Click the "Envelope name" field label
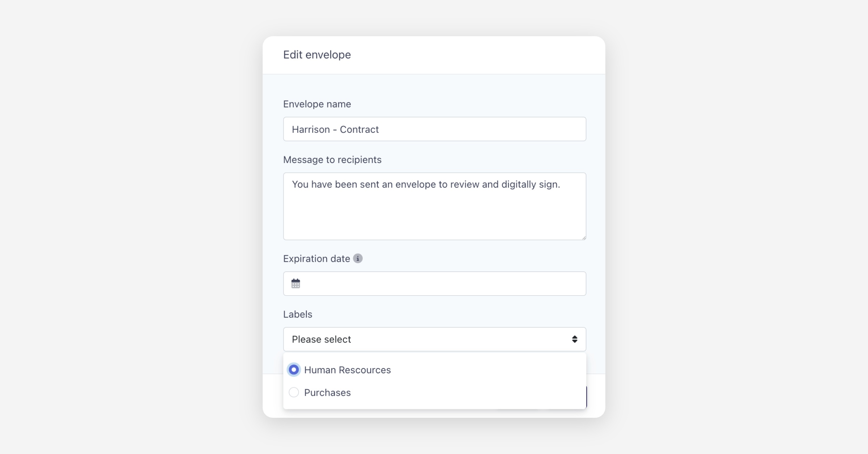 click(x=317, y=104)
